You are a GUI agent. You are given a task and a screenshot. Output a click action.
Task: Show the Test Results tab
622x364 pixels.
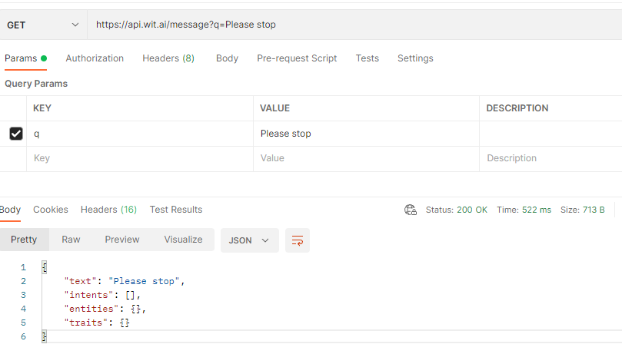(x=176, y=210)
